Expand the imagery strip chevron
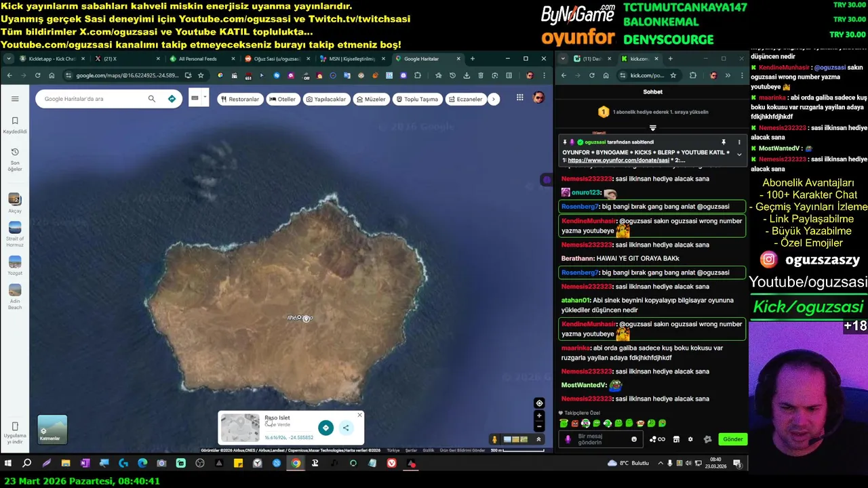Image resolution: width=868 pixels, height=488 pixels. (538, 439)
